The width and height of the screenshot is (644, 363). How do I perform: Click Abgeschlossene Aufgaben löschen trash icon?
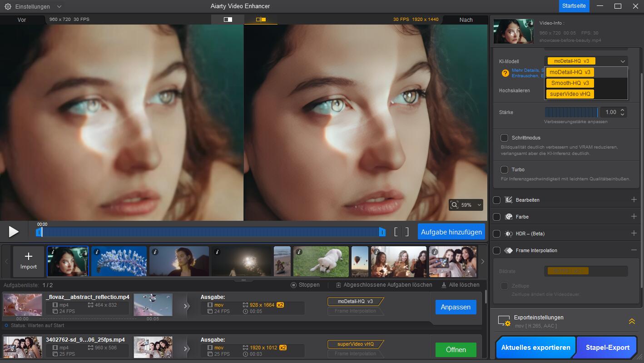pos(339,285)
